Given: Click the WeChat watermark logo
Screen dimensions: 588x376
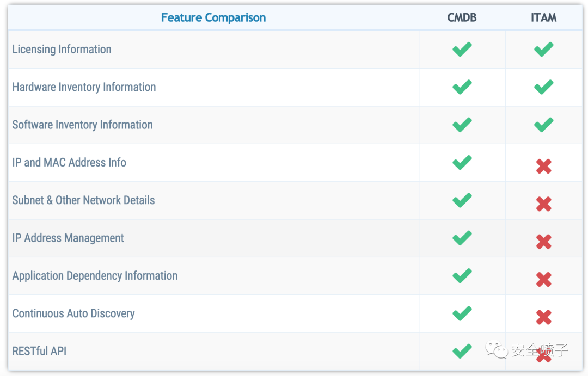Looking at the screenshot, I should point(497,349).
